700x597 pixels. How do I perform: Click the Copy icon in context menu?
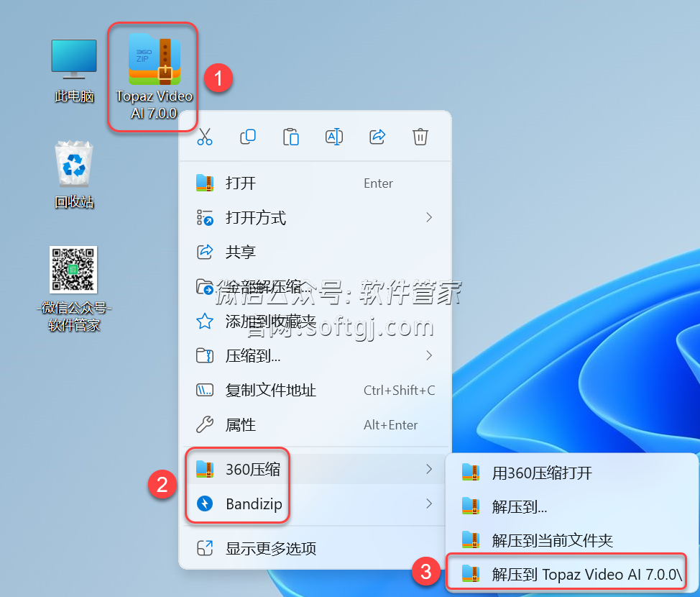248,136
